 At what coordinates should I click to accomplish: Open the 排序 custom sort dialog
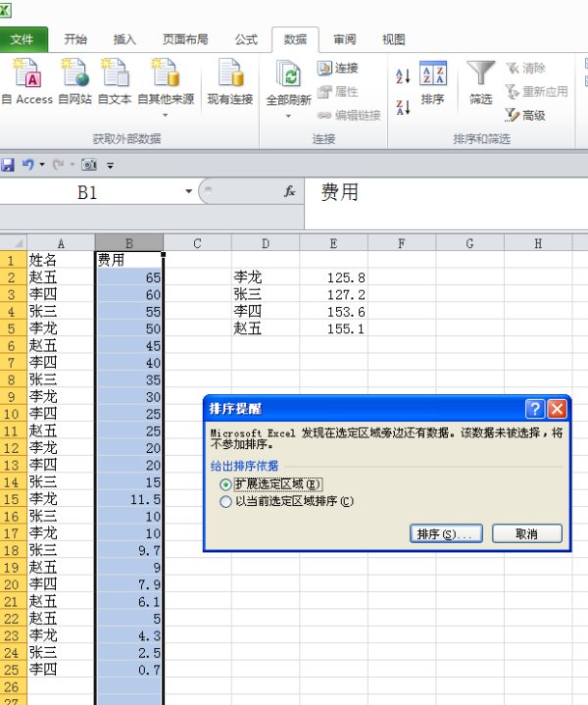(432, 82)
